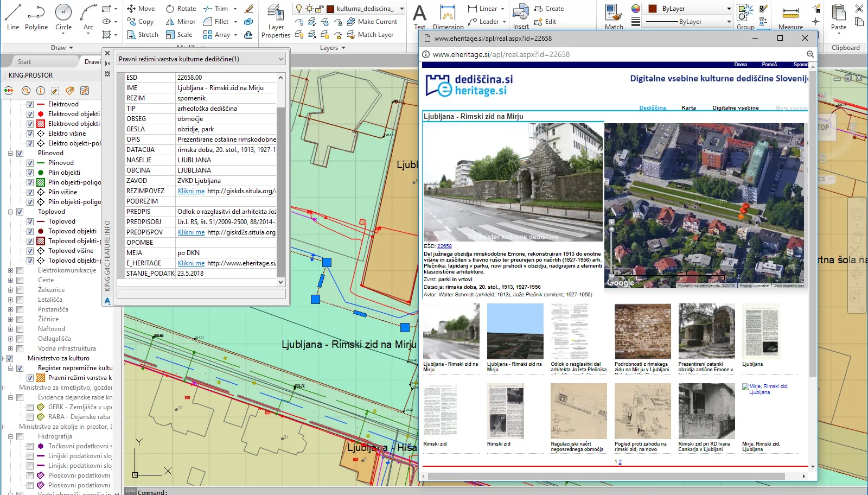Expand the Elektrokomunikacije tree node
Screen dimensions: 868x495
(x=10, y=270)
